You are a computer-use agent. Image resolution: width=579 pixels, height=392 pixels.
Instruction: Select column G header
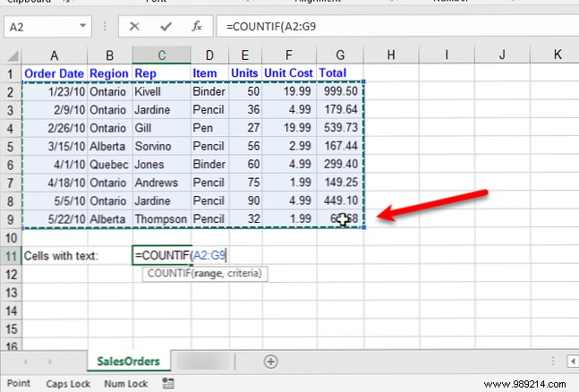tap(340, 55)
